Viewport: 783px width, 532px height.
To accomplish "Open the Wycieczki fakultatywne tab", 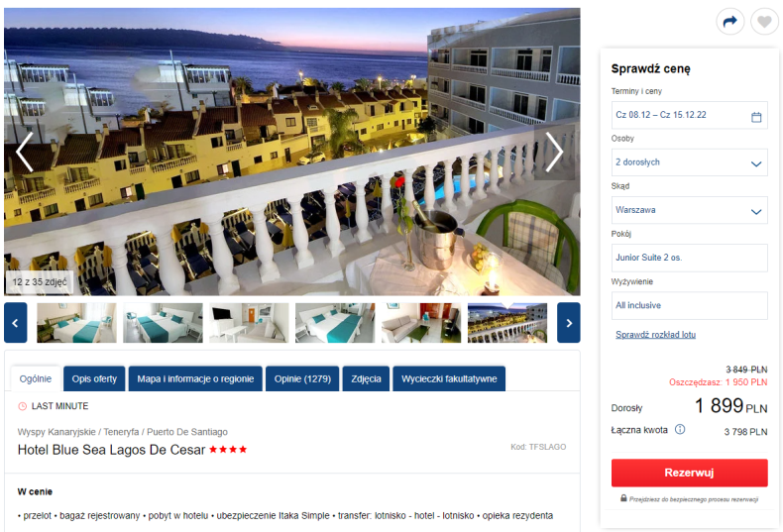I will pos(449,378).
